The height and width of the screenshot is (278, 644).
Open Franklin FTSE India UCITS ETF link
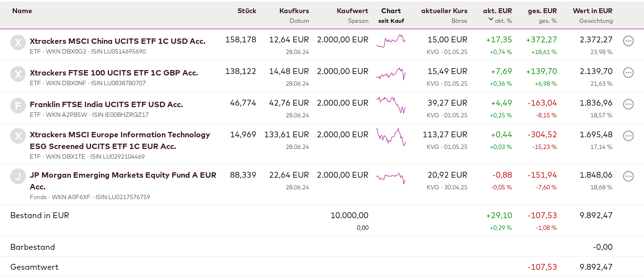click(106, 104)
